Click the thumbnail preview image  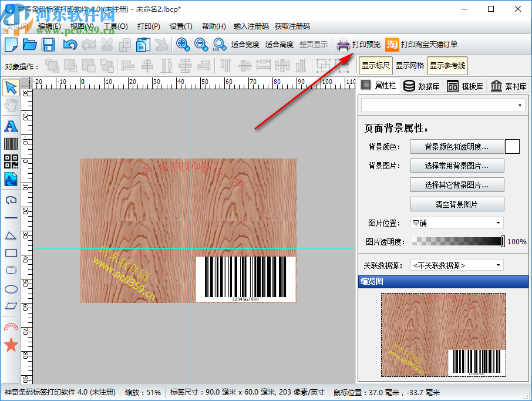click(443, 335)
